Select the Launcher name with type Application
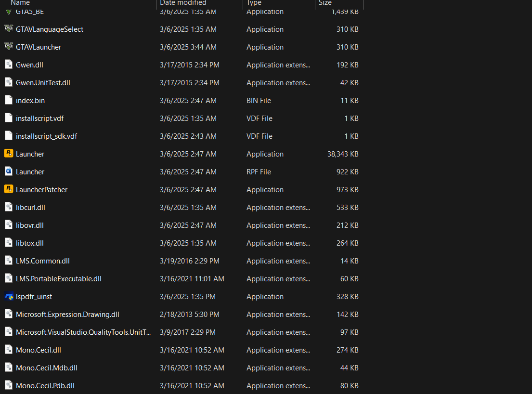Screen dimensions: 532x394 coord(30,154)
